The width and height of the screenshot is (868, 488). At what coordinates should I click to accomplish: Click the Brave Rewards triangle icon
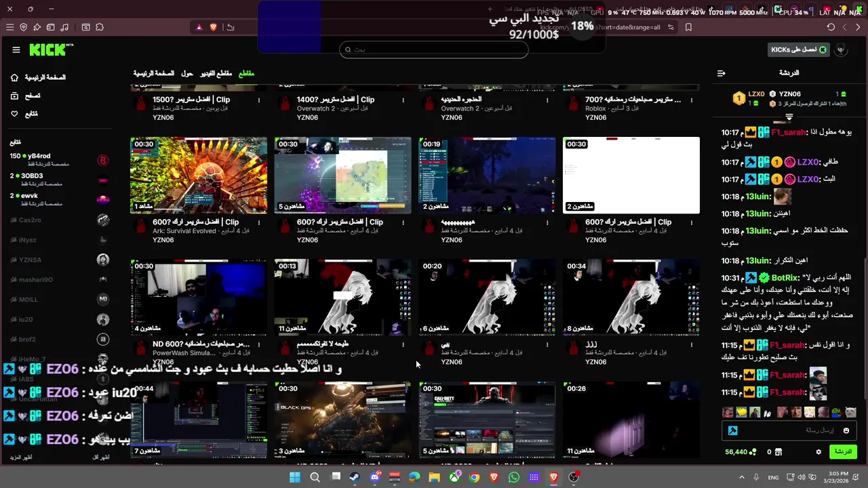(x=199, y=27)
